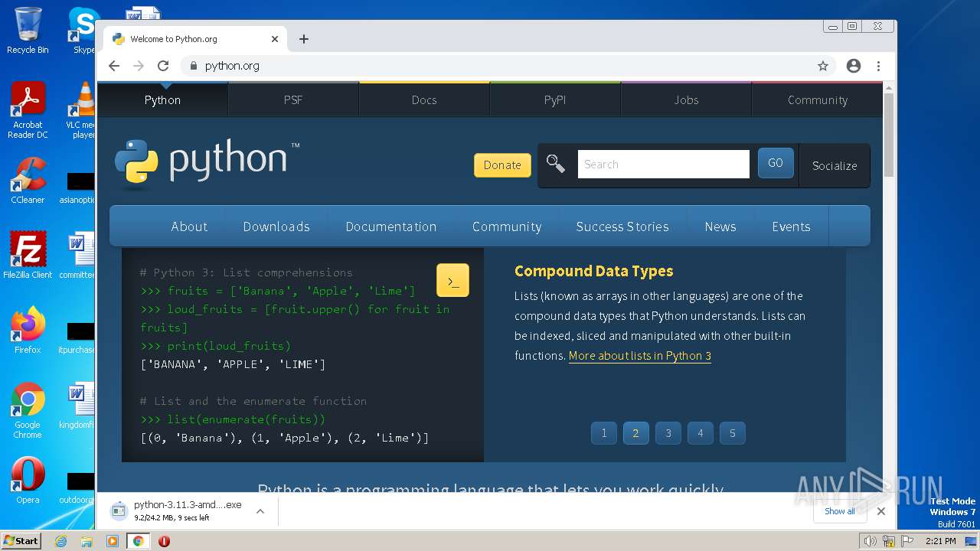
Task: Open a new browser tab
Action: tap(304, 39)
